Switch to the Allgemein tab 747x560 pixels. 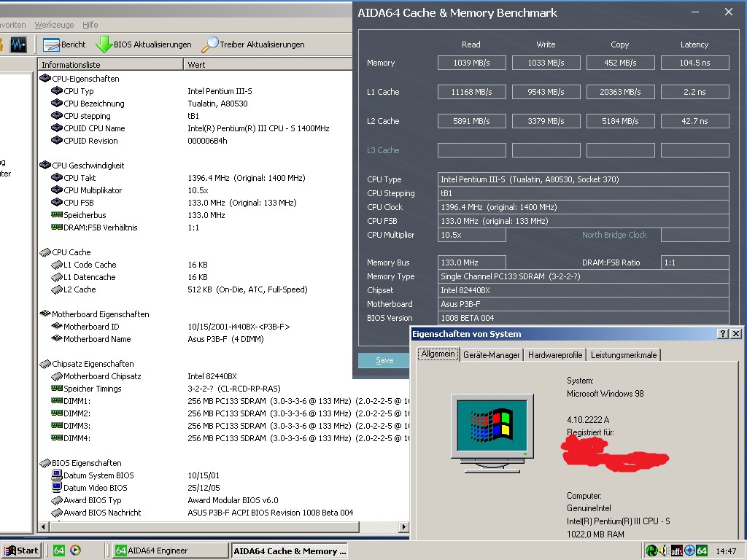point(438,354)
